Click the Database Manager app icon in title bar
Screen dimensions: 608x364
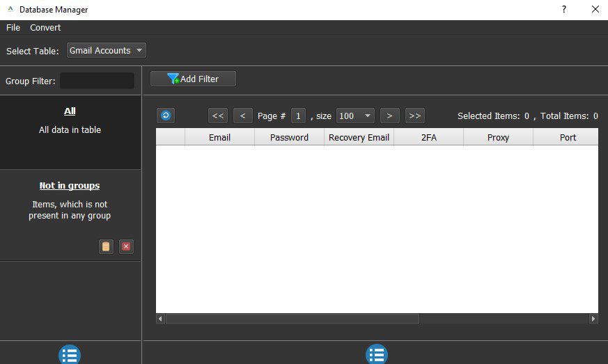[x=10, y=9]
